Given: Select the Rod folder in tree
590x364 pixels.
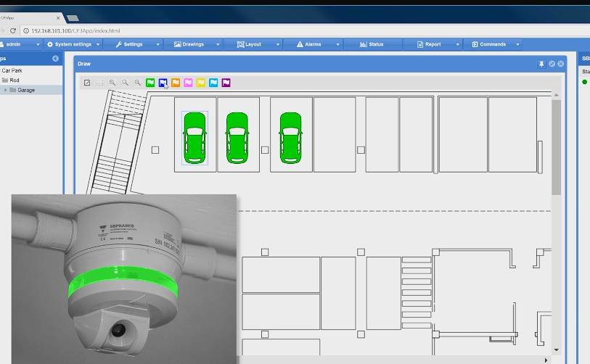Looking at the screenshot, I should 15,80.
